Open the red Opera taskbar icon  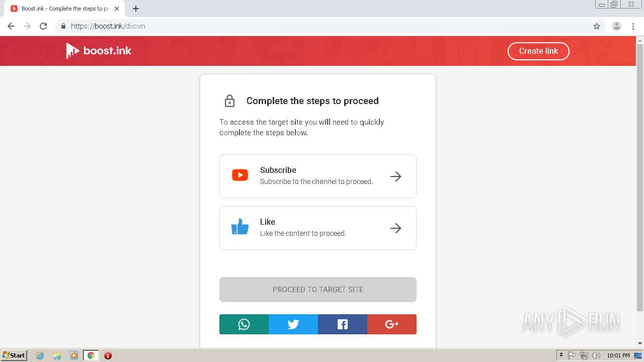tap(108, 355)
